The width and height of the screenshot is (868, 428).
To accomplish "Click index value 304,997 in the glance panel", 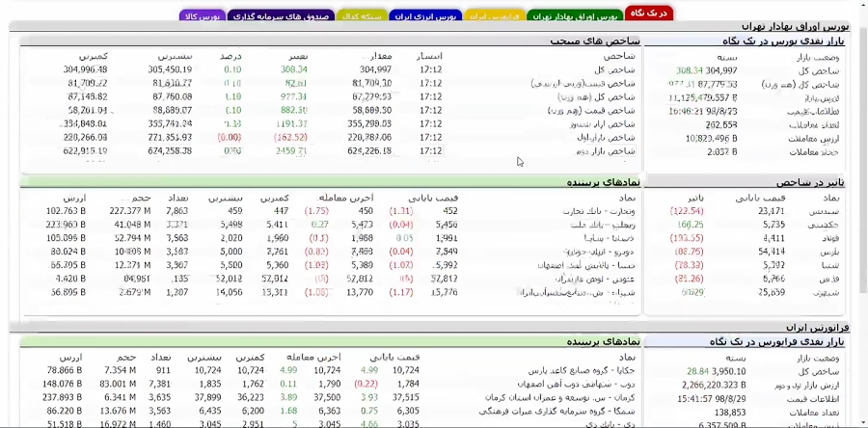I will tap(721, 70).
